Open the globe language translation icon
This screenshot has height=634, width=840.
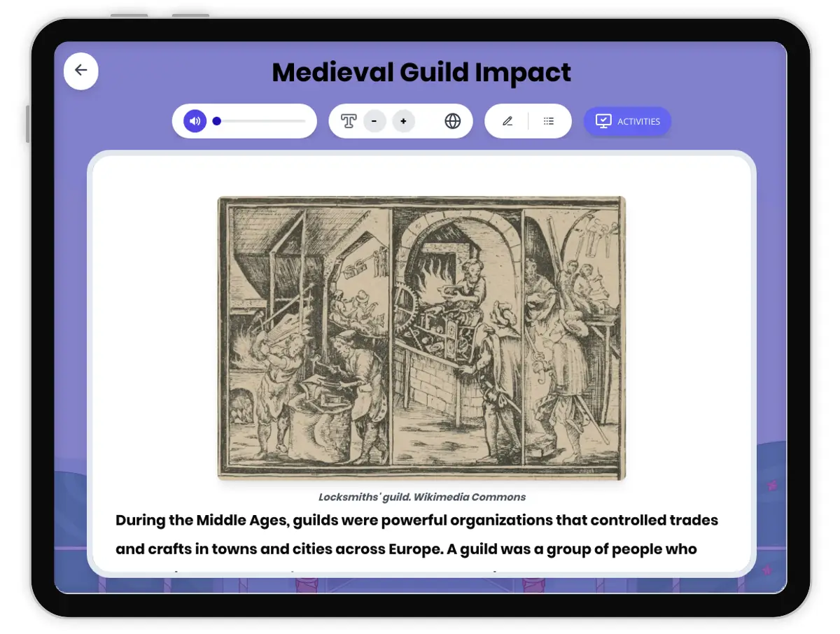click(453, 121)
